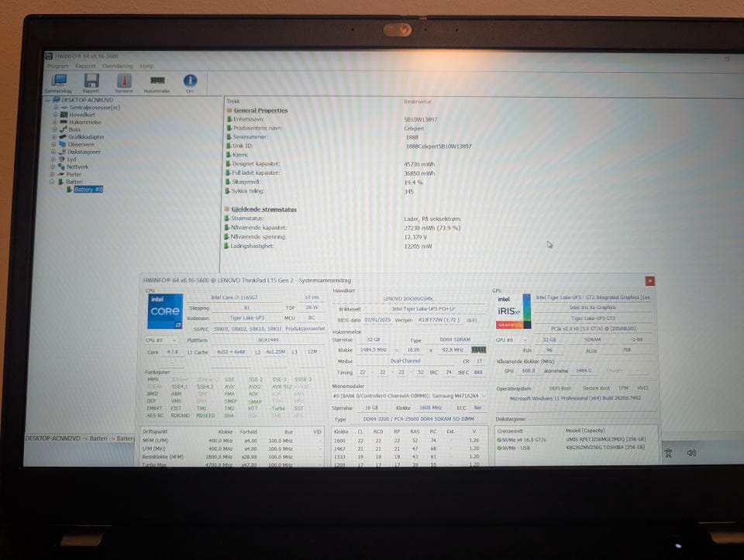744x560 pixels.
Task: Click the Intel Iris Xe graphics logo
Action: click(513, 311)
